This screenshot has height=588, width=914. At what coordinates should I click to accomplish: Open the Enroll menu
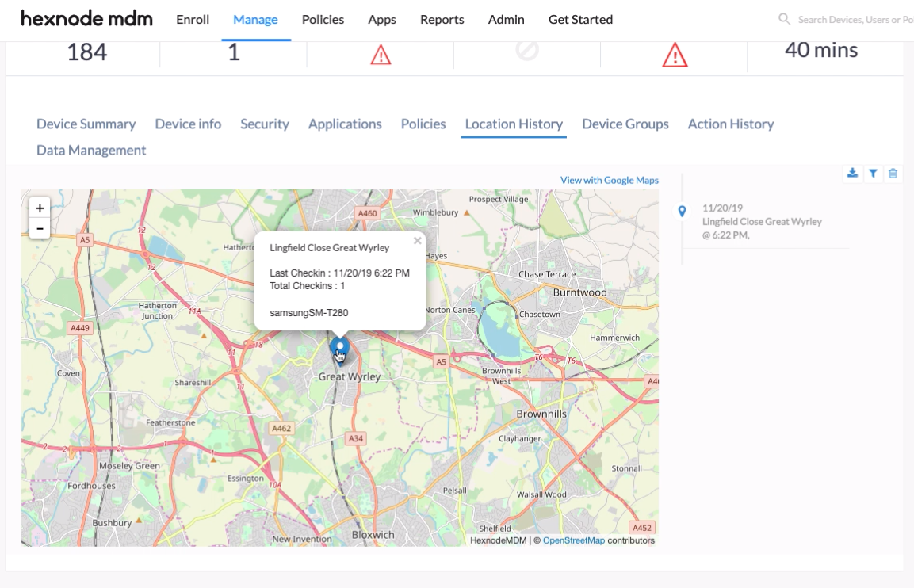click(193, 19)
